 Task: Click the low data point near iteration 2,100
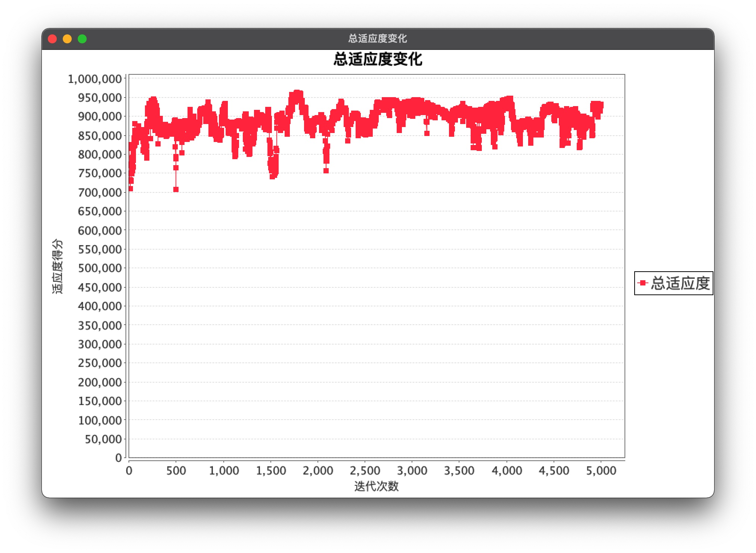[x=326, y=171]
